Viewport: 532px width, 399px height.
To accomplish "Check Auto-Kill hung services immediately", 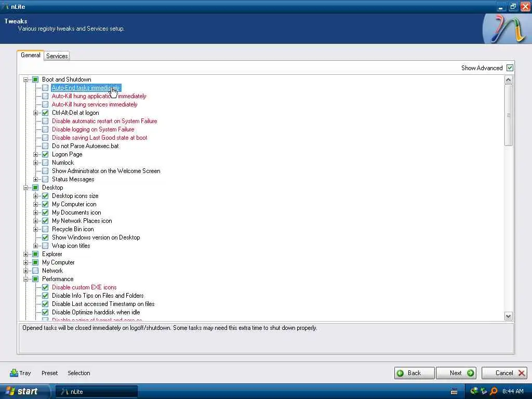I will click(45, 104).
